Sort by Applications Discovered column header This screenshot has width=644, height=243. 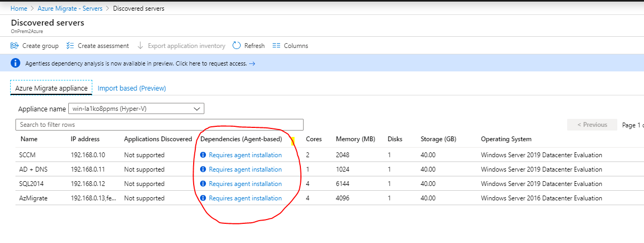[x=158, y=139]
